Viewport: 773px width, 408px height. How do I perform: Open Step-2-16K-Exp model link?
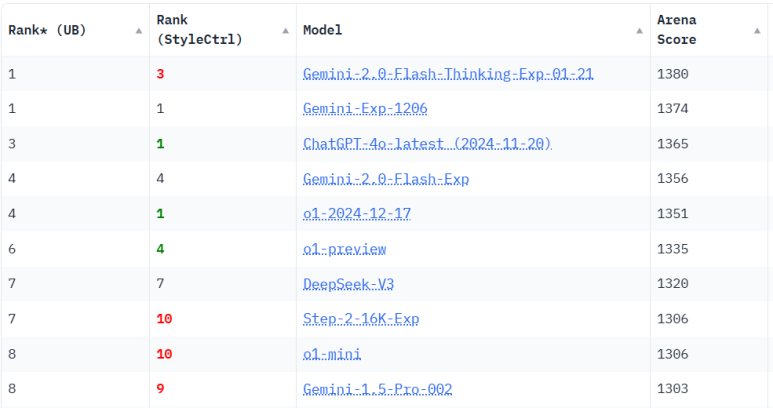[x=361, y=319]
